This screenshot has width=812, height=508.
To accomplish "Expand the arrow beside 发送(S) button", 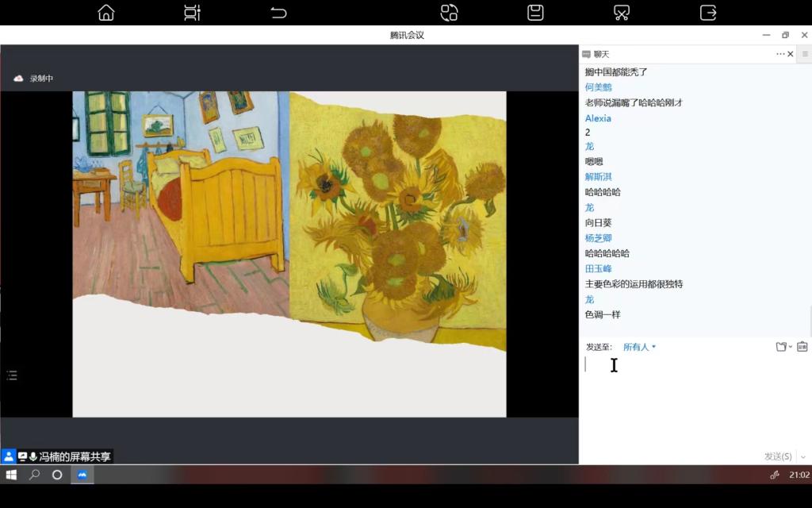I will pyautogui.click(x=802, y=456).
